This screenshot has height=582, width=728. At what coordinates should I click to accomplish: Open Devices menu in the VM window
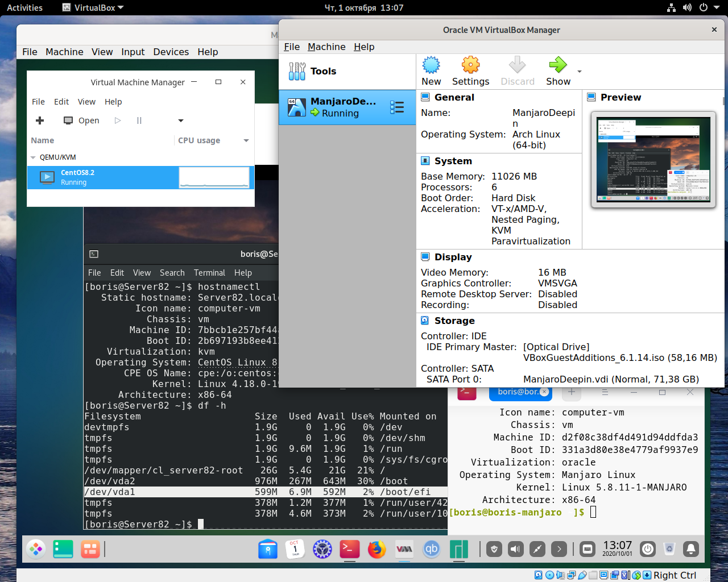click(x=171, y=52)
